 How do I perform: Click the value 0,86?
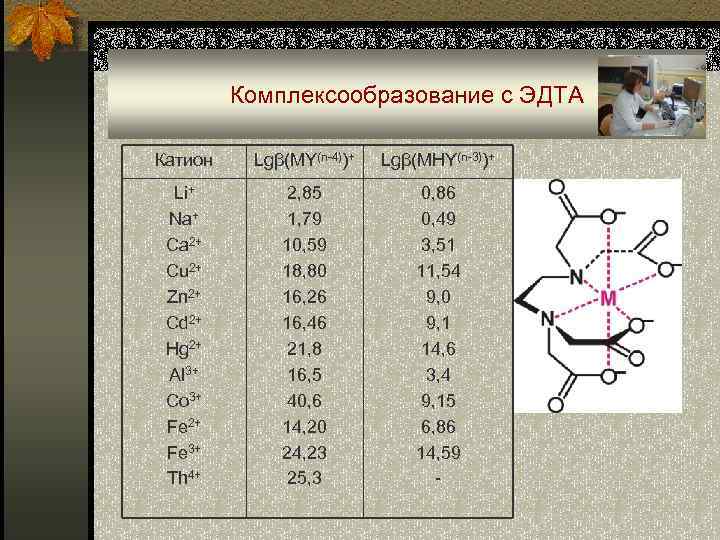(439, 193)
